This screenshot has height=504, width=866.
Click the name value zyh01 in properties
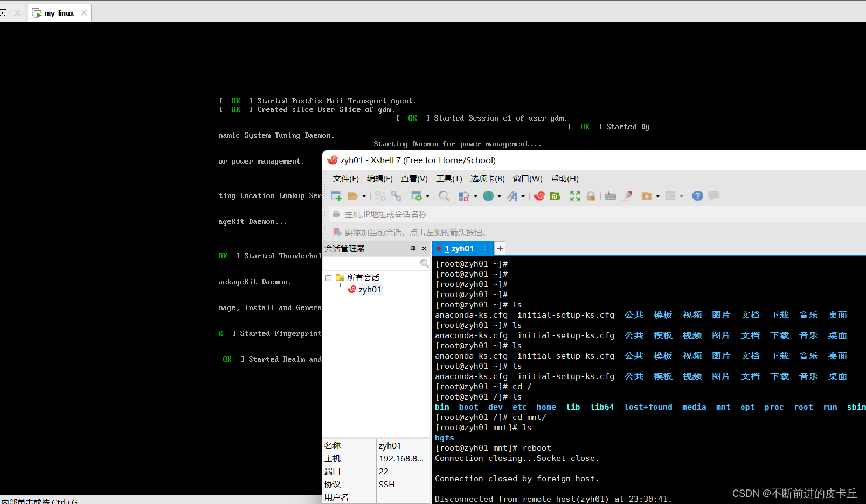coord(390,446)
